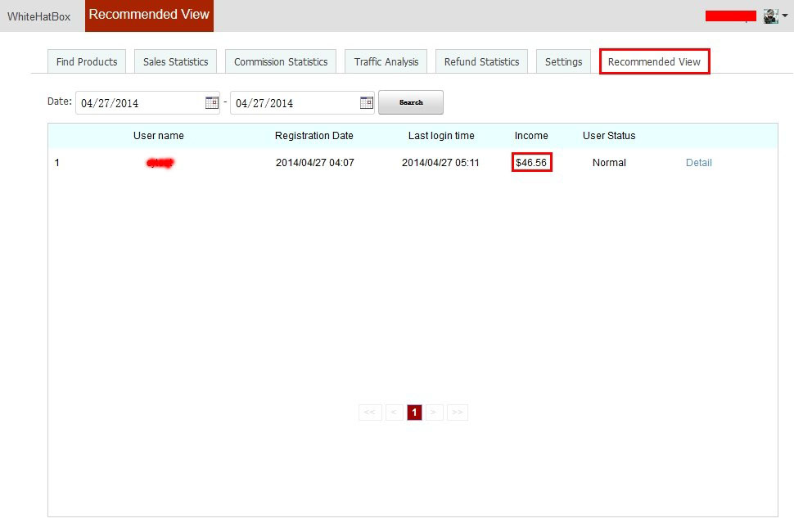
Task: Switch to the Traffic Analysis tab
Action: [386, 61]
